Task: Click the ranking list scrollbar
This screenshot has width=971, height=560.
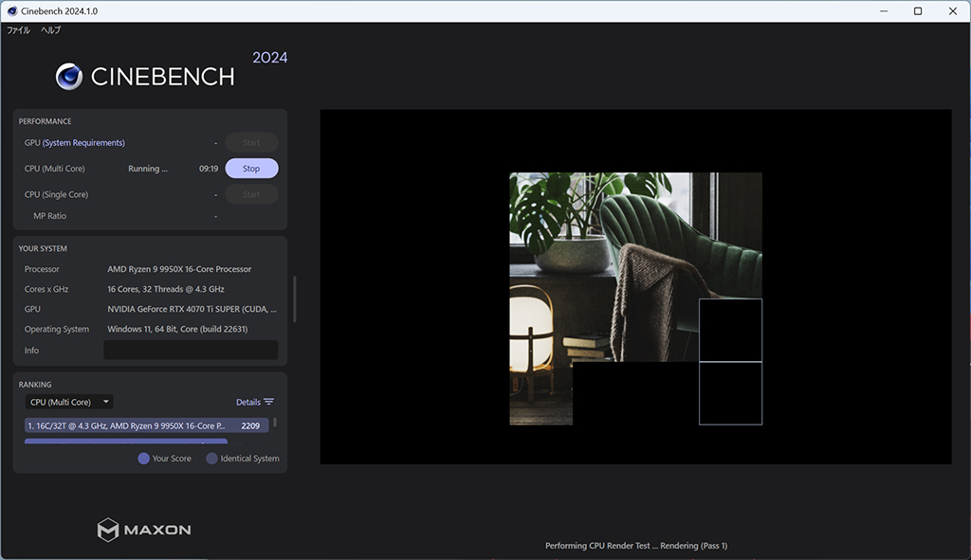Action: point(275,423)
